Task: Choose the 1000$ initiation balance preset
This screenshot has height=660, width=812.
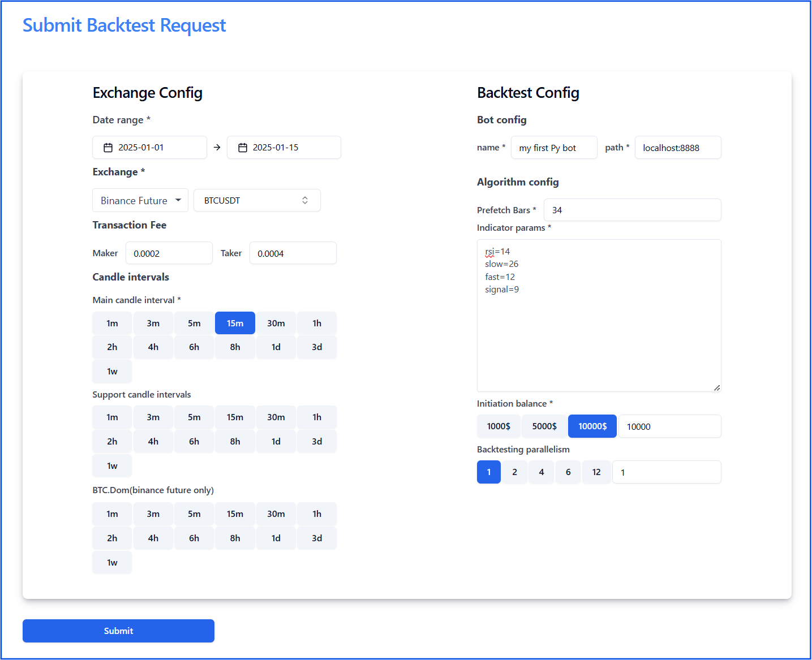Action: 499,426
